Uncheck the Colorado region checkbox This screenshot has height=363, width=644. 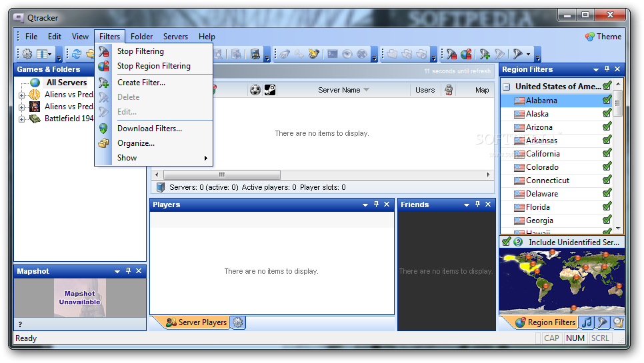[607, 167]
